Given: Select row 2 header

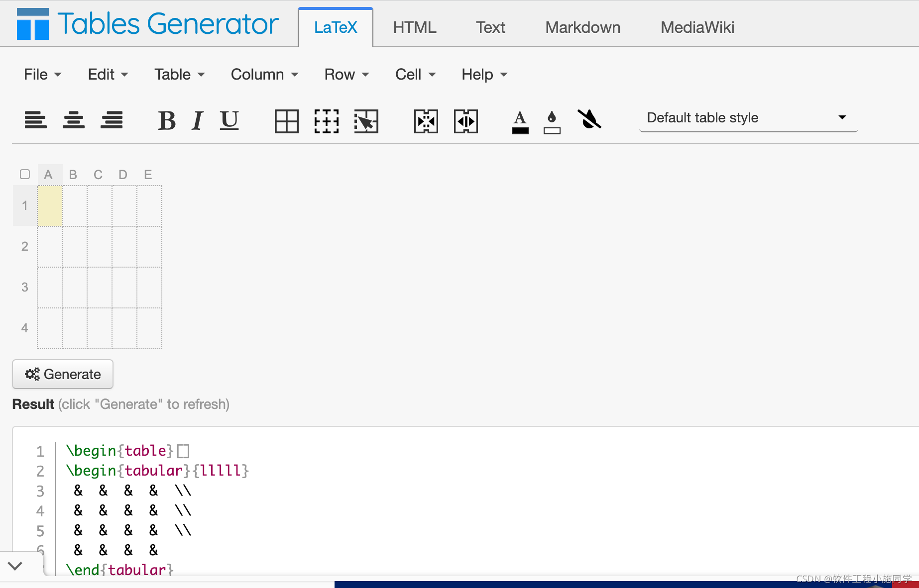Looking at the screenshot, I should [x=25, y=246].
